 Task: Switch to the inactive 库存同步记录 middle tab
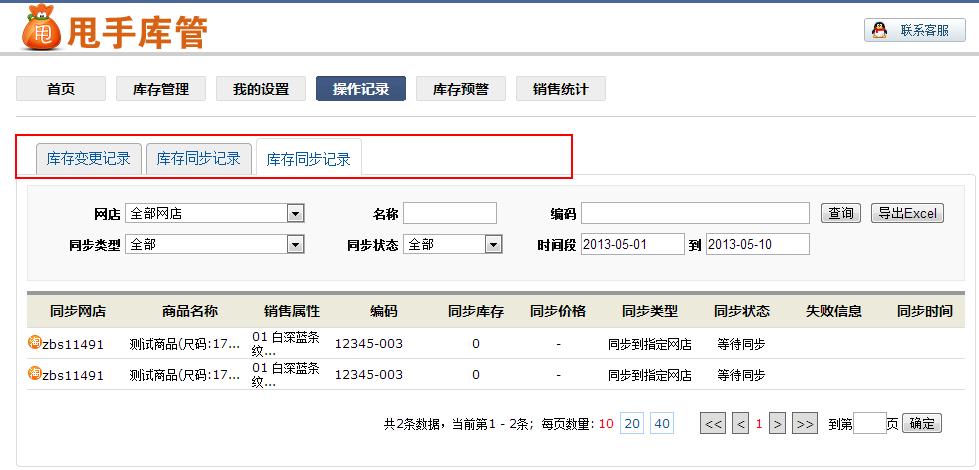coord(199,159)
